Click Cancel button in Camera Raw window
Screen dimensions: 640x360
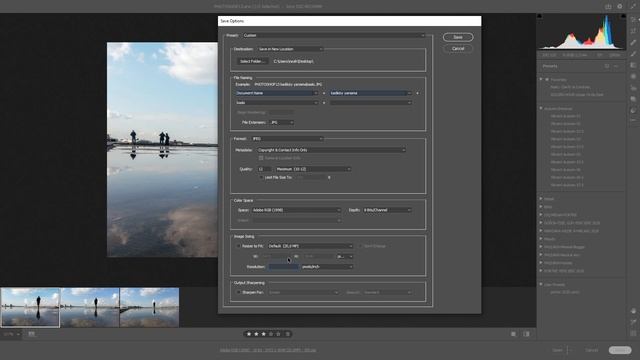tap(591, 350)
